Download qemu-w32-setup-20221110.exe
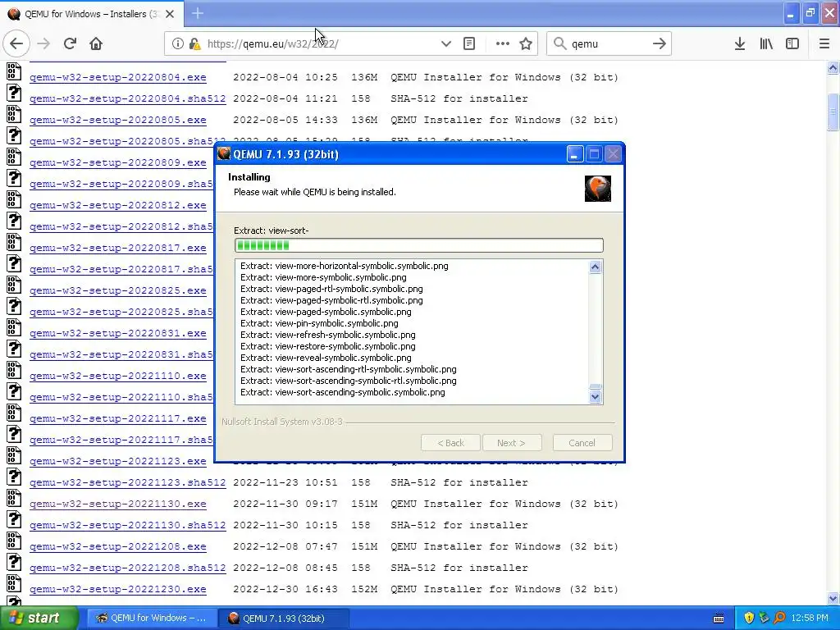Viewport: 840px width, 630px height. 118,376
